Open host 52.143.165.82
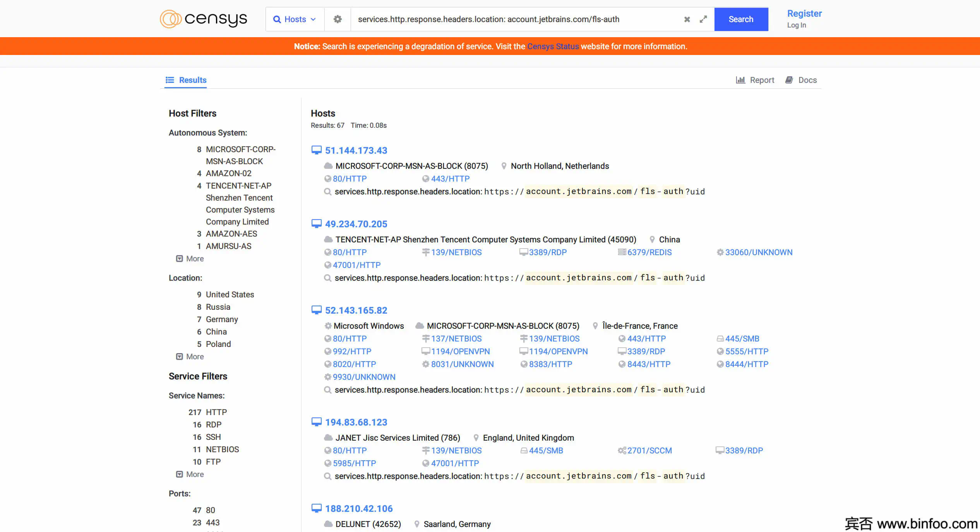 (x=356, y=310)
